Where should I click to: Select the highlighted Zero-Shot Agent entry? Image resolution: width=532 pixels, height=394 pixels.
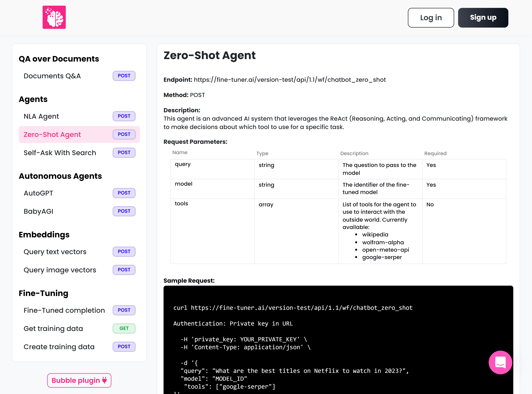52,134
